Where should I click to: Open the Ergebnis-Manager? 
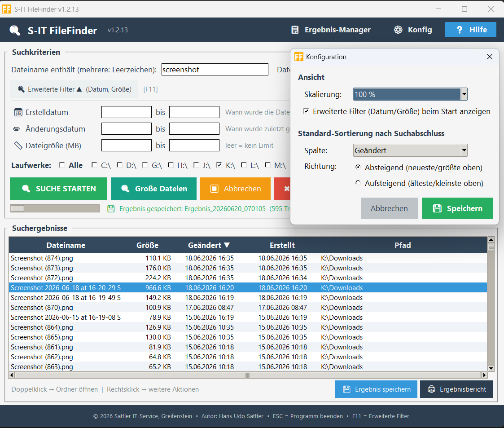(331, 30)
